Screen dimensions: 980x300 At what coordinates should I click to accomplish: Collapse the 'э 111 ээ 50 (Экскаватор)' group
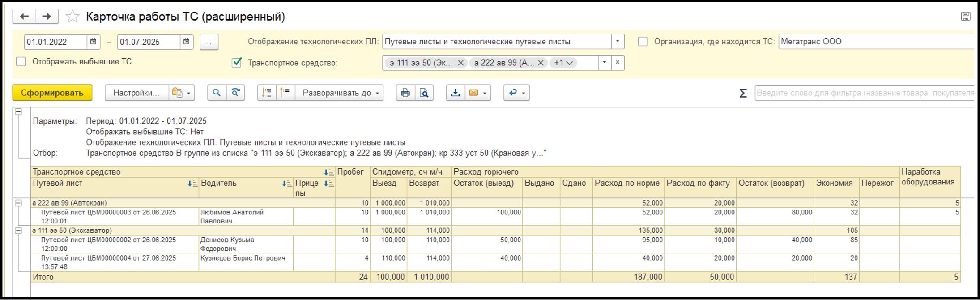coord(18,231)
